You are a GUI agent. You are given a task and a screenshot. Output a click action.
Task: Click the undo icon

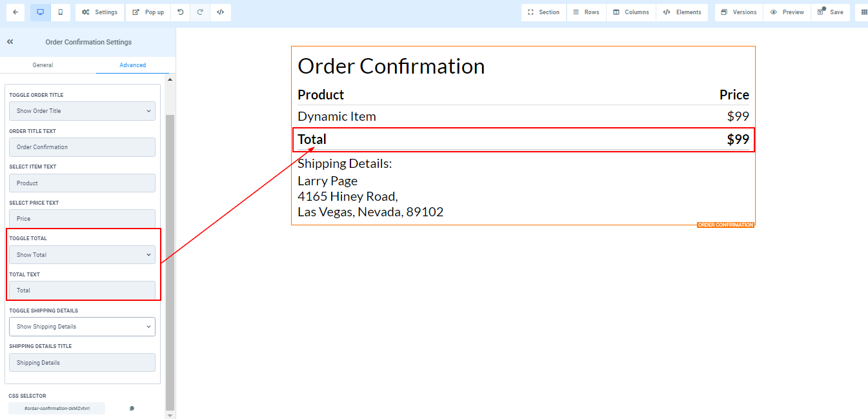181,12
